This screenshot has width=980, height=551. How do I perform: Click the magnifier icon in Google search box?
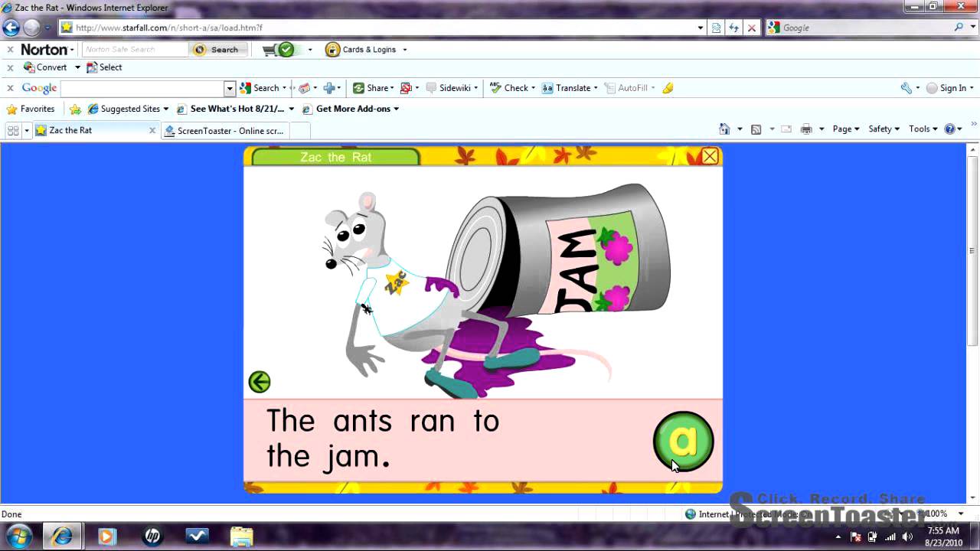pyautogui.click(x=959, y=28)
